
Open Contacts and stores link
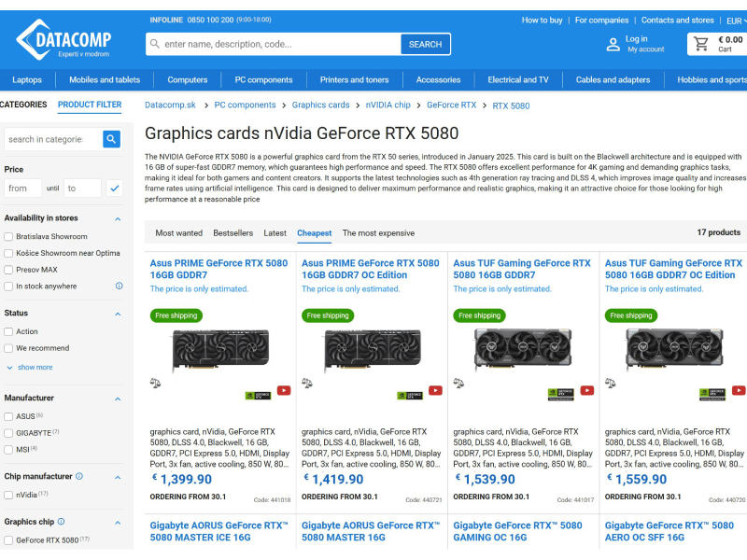[678, 20]
